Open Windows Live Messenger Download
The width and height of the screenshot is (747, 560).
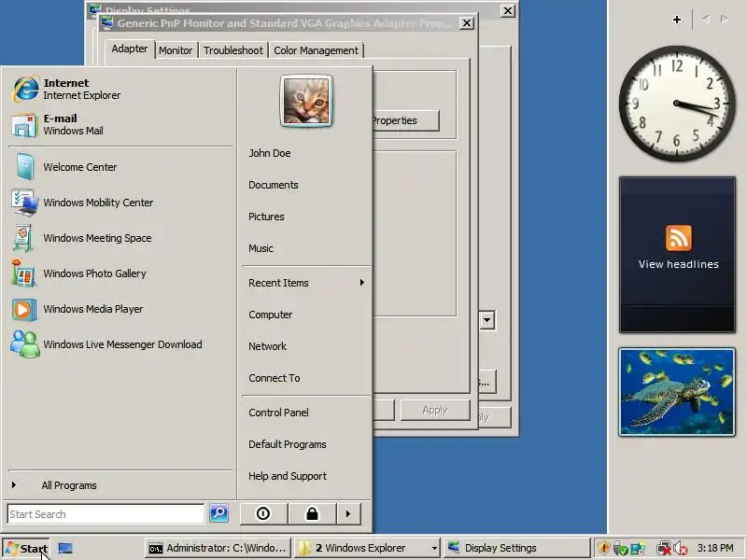point(121,344)
